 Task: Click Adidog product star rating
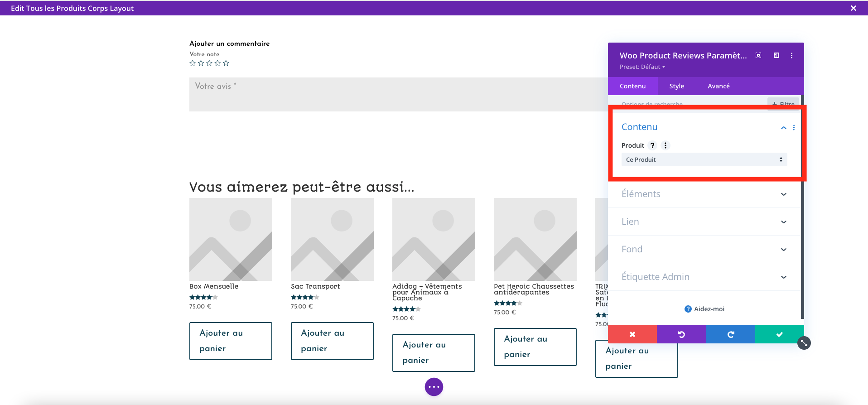(x=406, y=309)
